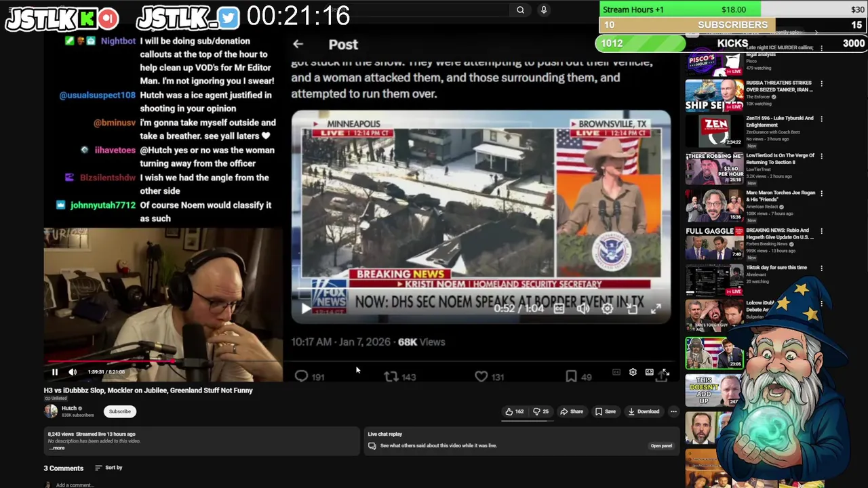Switch YouTube player to theater mode

click(649, 372)
